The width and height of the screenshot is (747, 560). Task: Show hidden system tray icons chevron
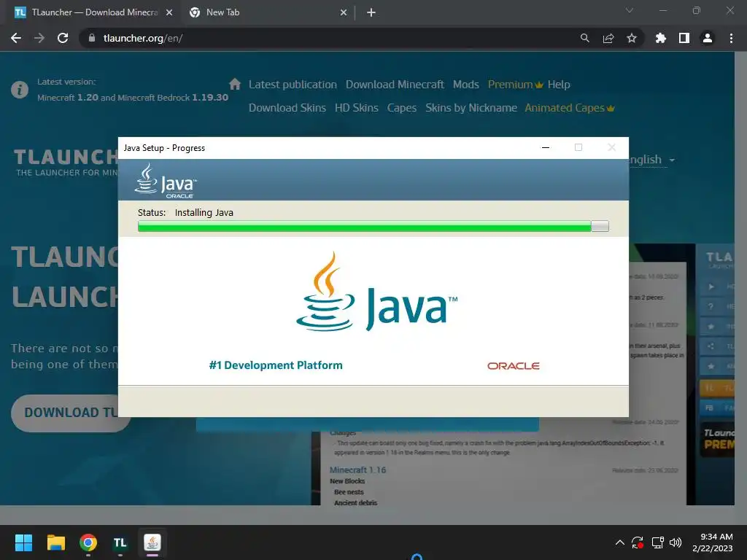tap(620, 542)
